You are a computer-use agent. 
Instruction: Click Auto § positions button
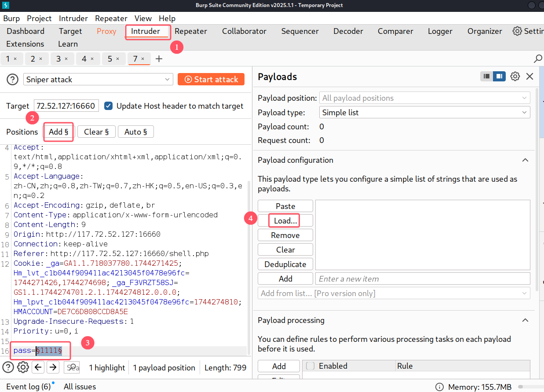136,132
